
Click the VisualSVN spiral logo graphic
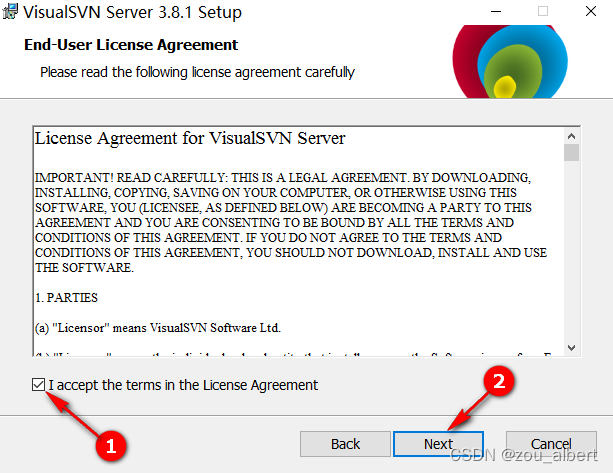coord(510,61)
